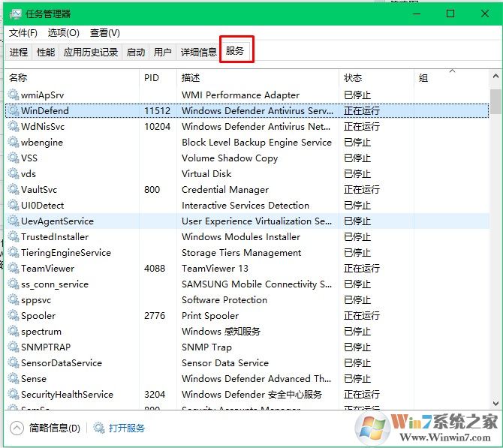Click 'Windows 感知服务' description text
The width and height of the screenshot is (503, 448).
pos(221,331)
